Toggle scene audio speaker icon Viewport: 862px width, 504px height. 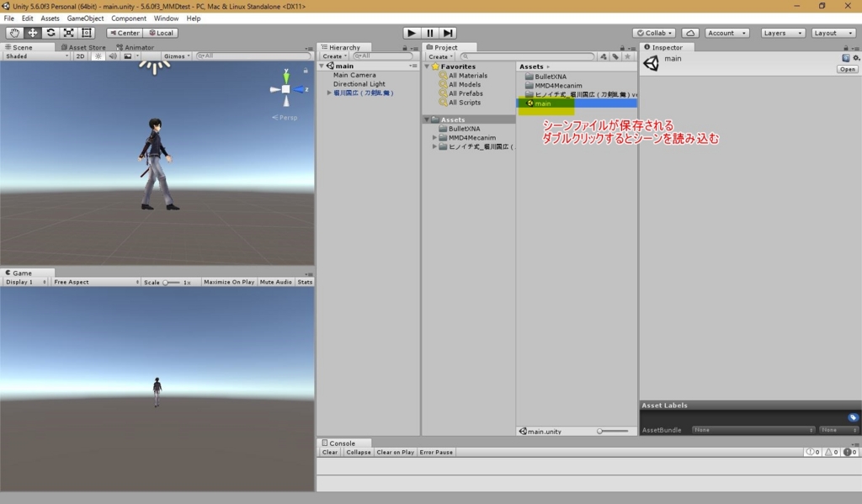pyautogui.click(x=113, y=56)
